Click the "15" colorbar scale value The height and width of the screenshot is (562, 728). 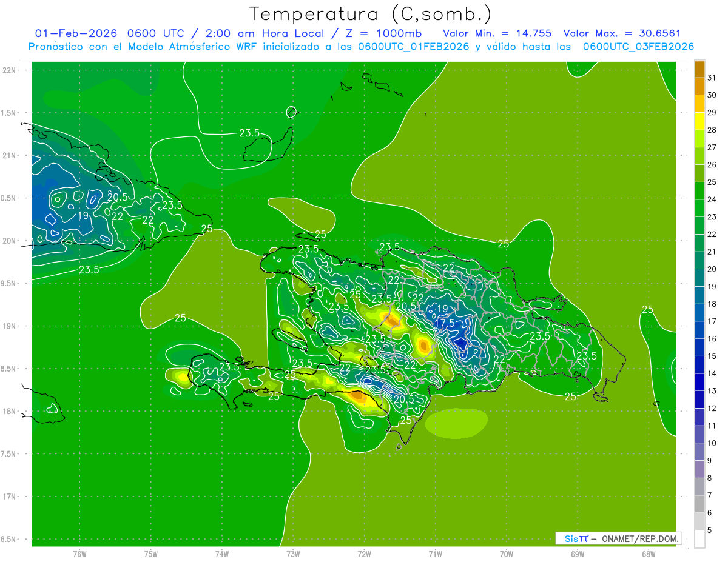(712, 356)
